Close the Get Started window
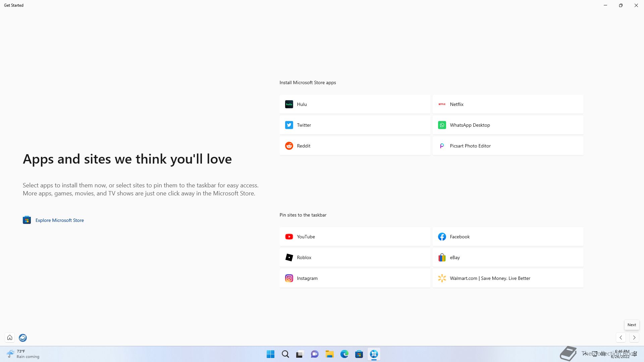This screenshot has height=362, width=644. pos(636,5)
